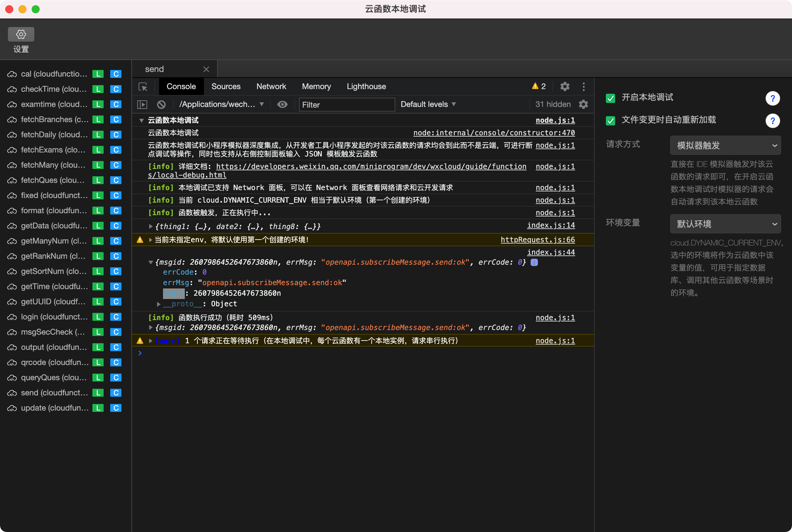Toggle the console sidebar panel icon
This screenshot has height=532, width=792.
pyautogui.click(x=142, y=105)
